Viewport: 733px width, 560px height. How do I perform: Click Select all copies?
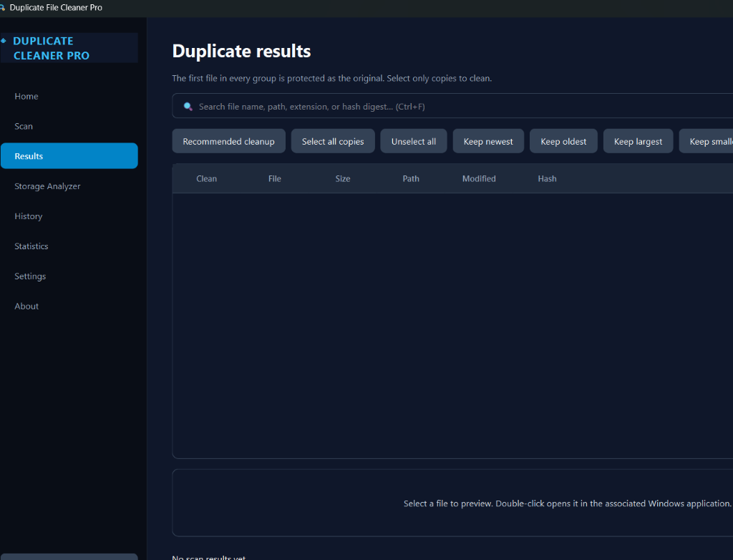point(333,141)
